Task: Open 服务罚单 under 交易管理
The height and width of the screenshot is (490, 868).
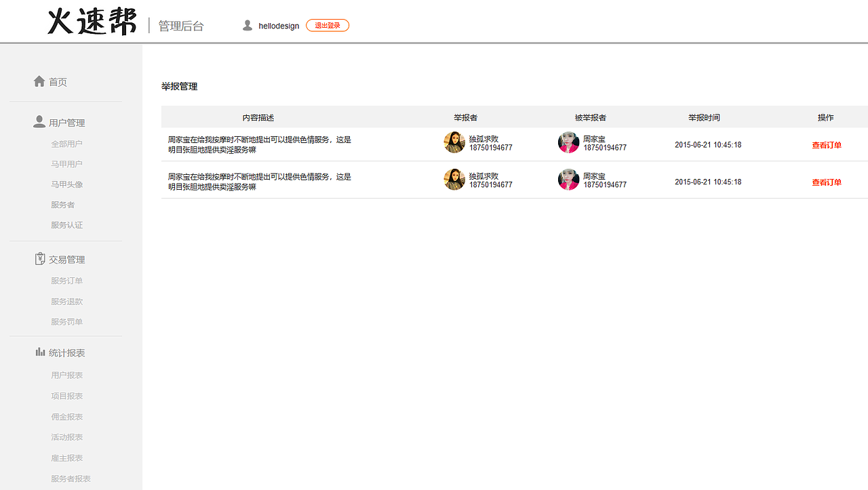Action: [66, 321]
